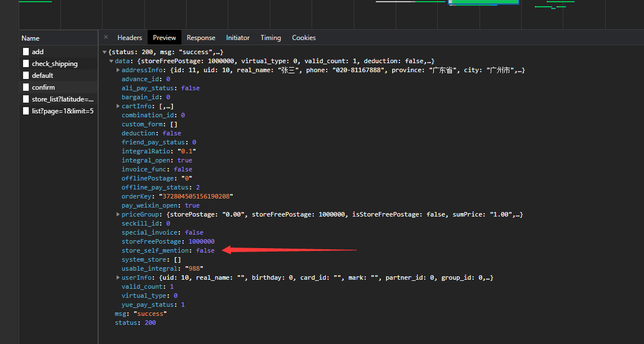Select the custom_form empty array line

(149, 125)
